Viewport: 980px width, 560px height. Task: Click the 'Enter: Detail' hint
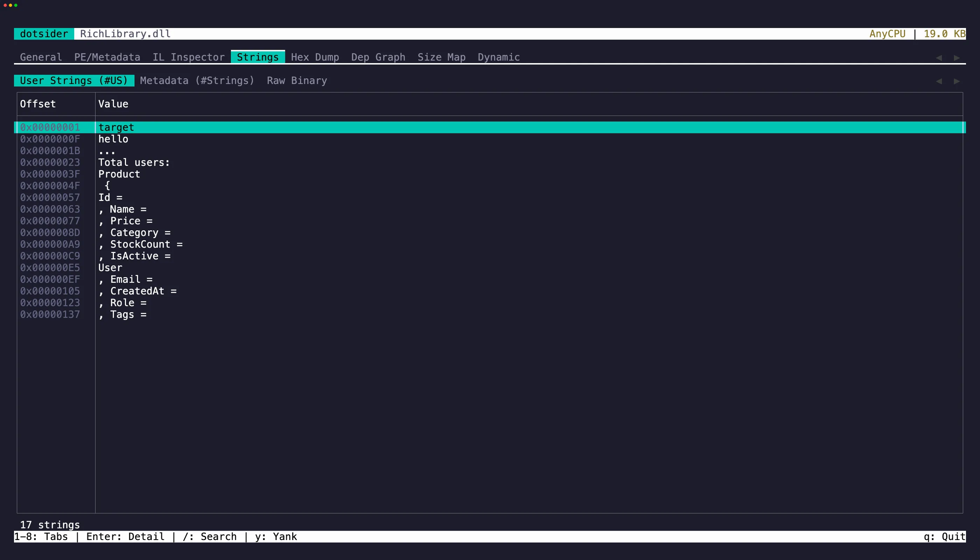[125, 537]
